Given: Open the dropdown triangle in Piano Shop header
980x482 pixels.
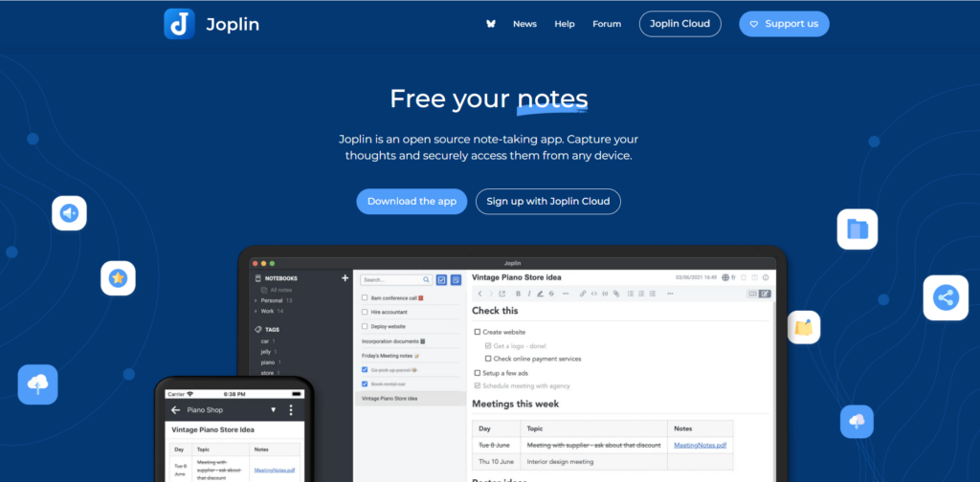Looking at the screenshot, I should [x=273, y=410].
